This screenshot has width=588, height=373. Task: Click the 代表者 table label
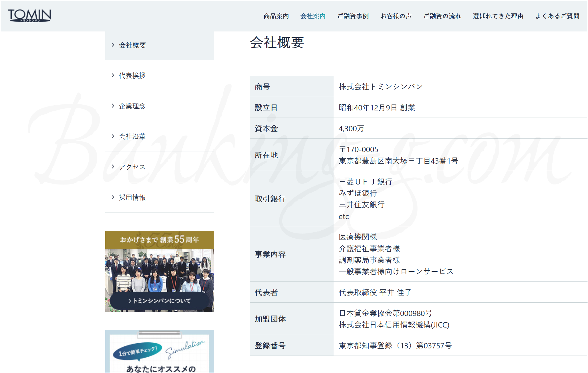coord(266,292)
